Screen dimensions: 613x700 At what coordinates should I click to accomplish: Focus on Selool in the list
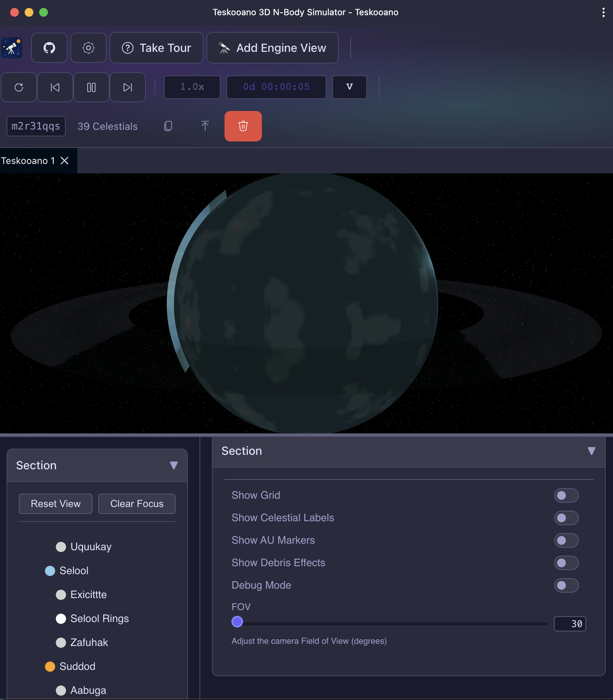click(x=67, y=571)
